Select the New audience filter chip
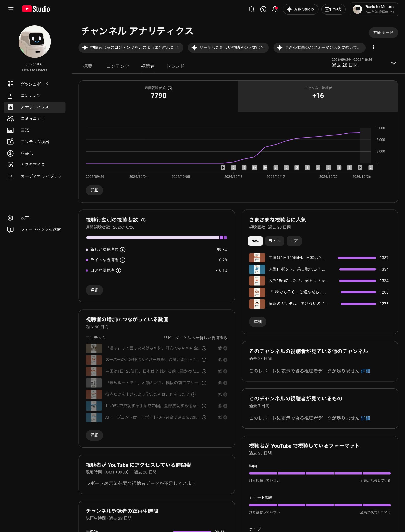The width and height of the screenshot is (405, 532). [x=255, y=241]
